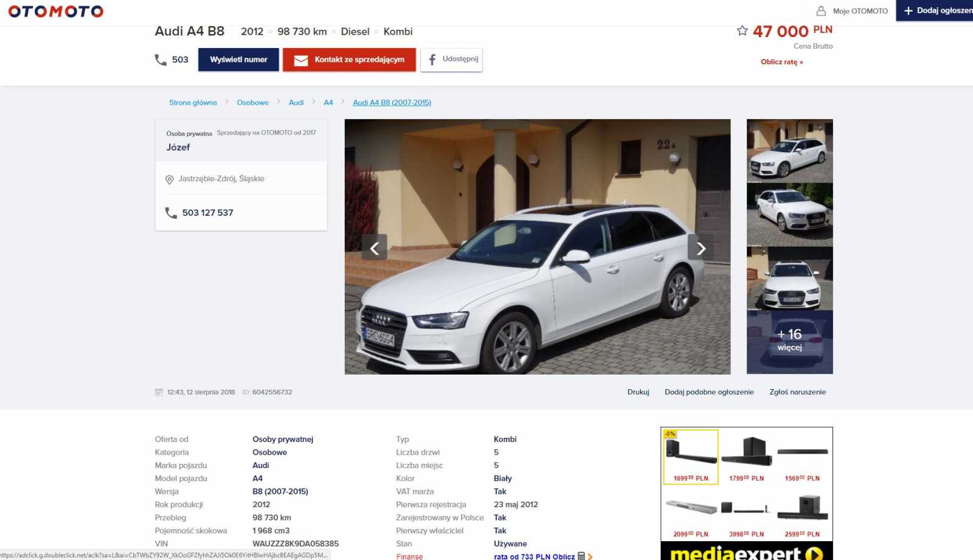
Task: Click the user icon for Moje OTOMOTO
Action: point(821,11)
